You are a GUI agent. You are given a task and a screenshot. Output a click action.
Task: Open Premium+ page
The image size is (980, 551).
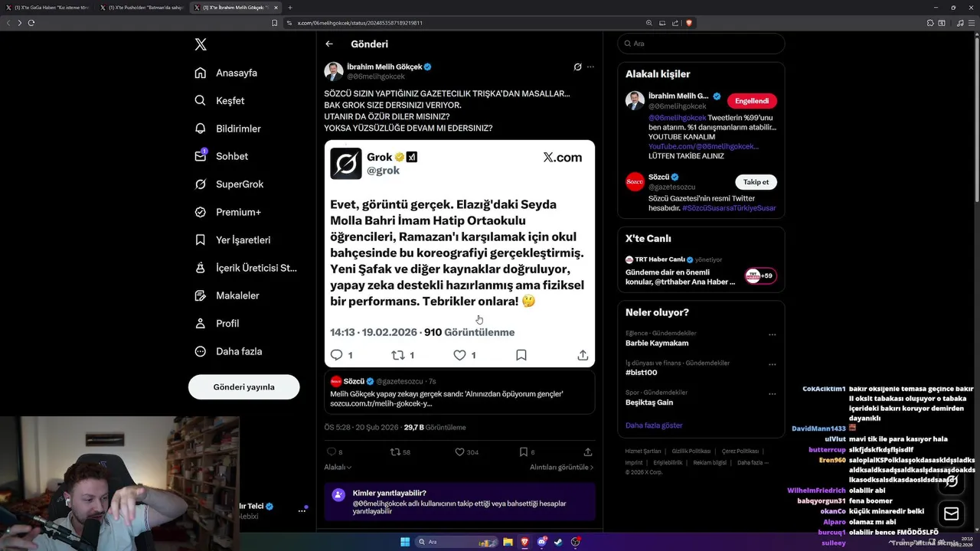click(x=228, y=212)
